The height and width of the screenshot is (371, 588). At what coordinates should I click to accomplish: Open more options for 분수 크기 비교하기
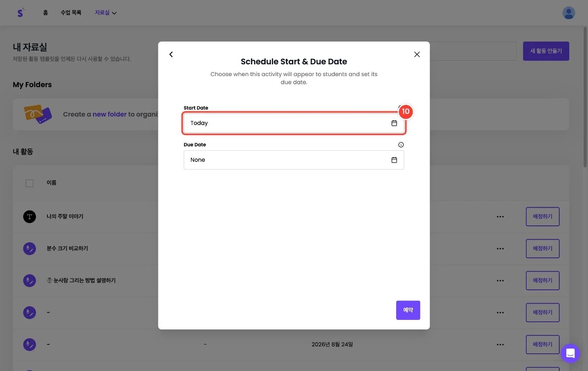[500, 249]
